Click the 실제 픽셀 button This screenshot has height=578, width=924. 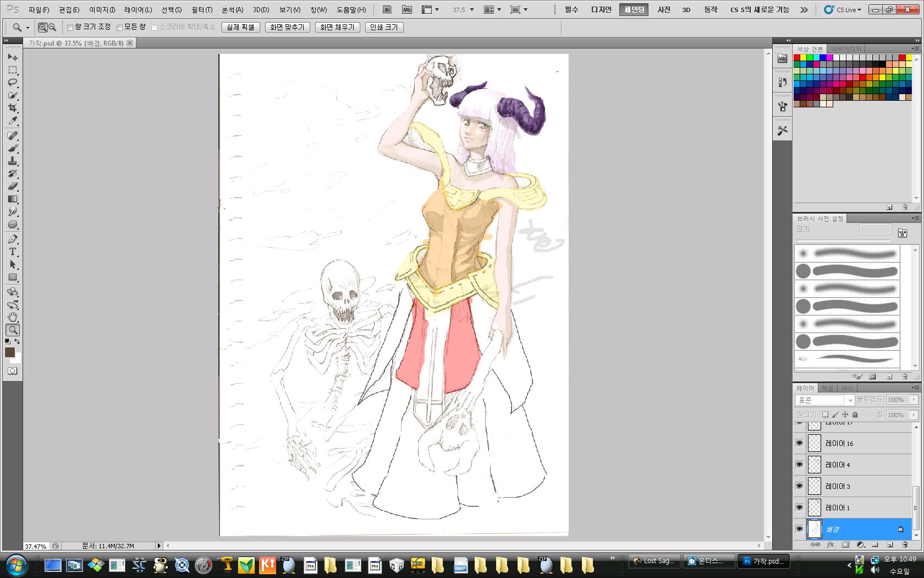(x=241, y=27)
